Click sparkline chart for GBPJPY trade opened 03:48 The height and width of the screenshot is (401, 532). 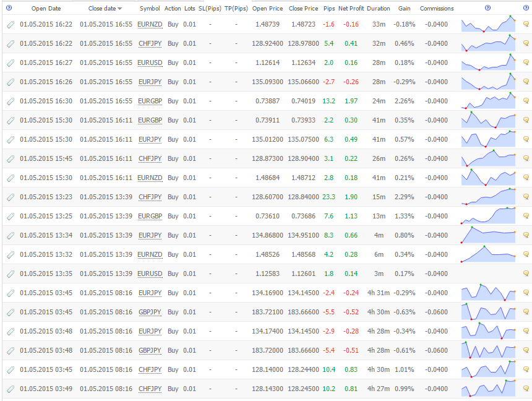click(488, 350)
